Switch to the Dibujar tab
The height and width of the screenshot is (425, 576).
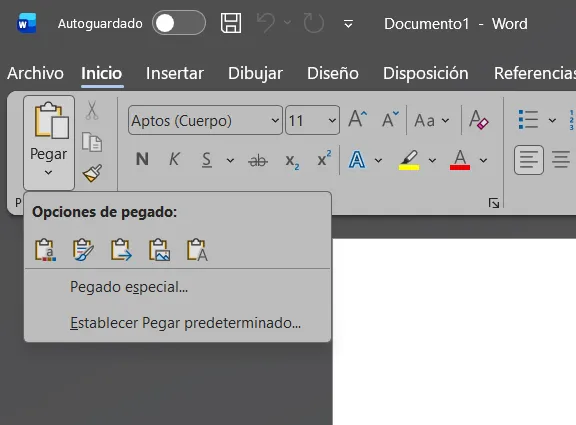(255, 73)
